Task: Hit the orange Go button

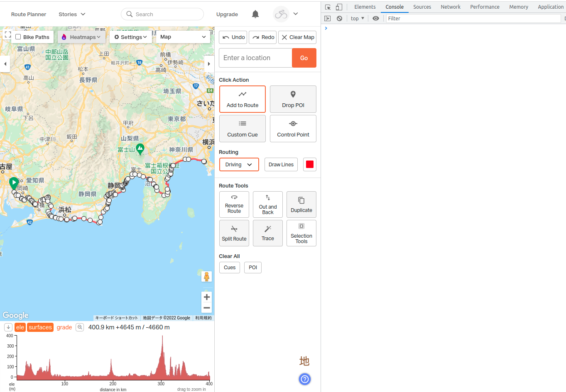Action: (x=304, y=58)
